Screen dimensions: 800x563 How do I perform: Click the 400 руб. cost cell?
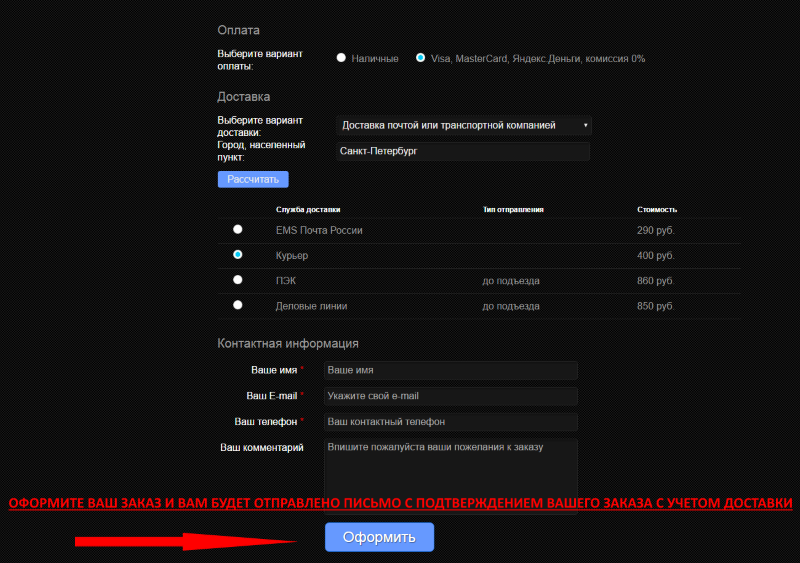656,256
